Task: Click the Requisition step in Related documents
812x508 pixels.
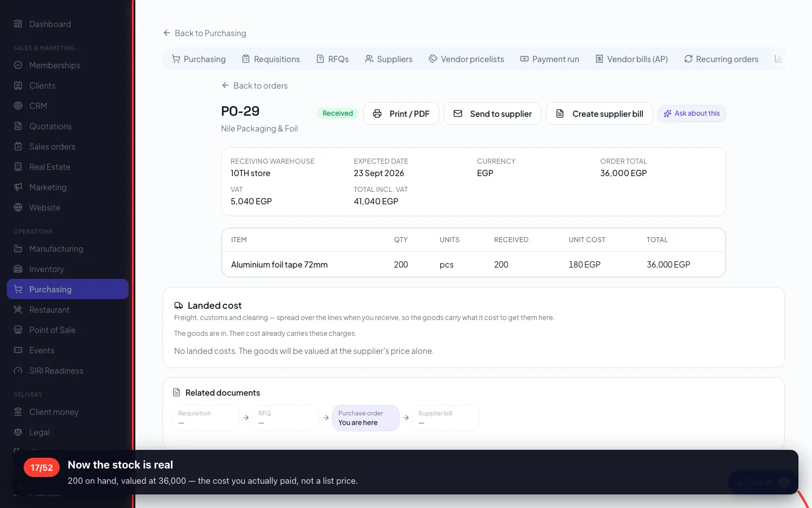Action: (206, 418)
